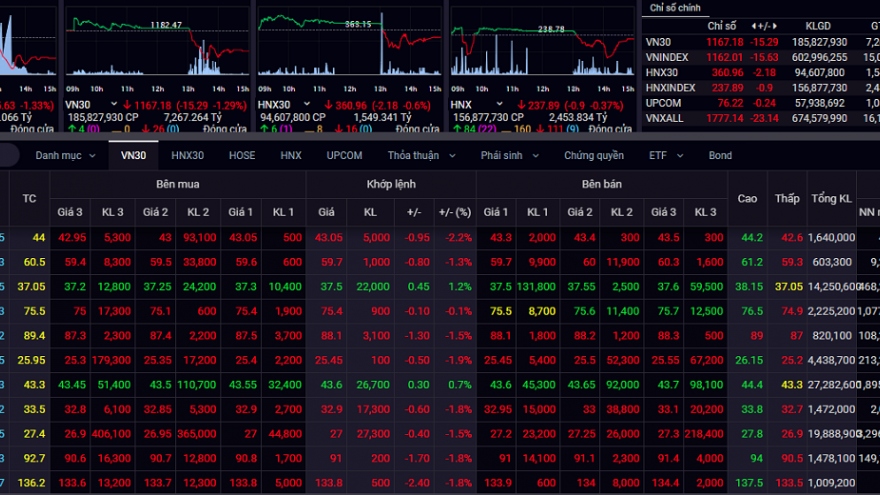Switch to the Bond tab
The image size is (880, 495).
[720, 156]
